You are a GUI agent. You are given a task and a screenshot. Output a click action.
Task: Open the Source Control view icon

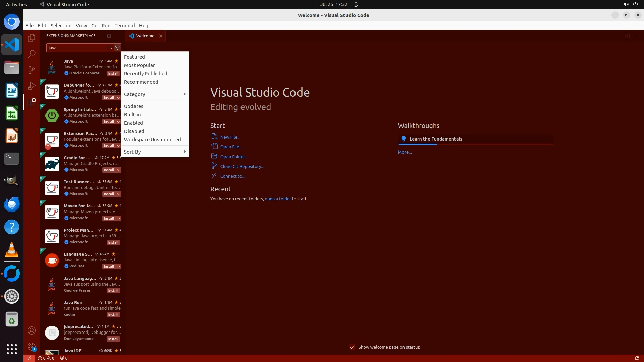point(32,70)
